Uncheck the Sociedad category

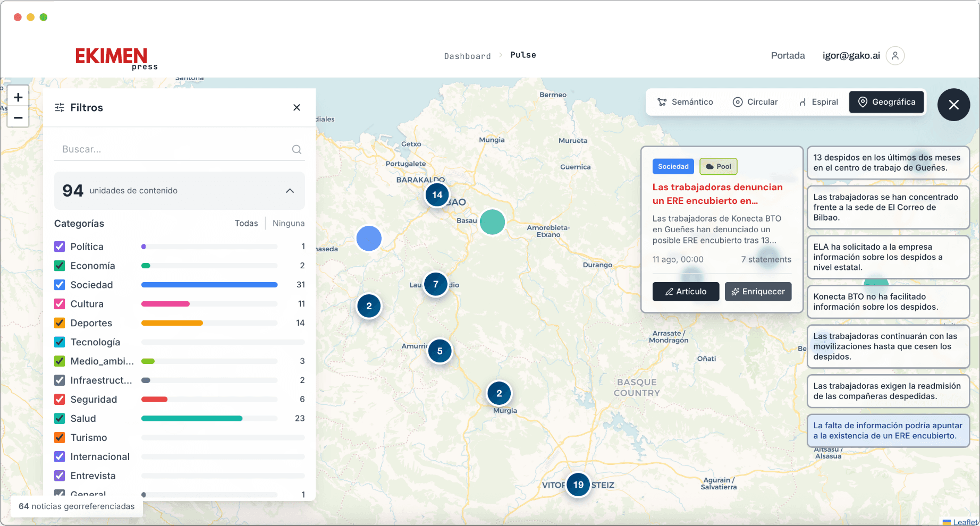tap(60, 285)
